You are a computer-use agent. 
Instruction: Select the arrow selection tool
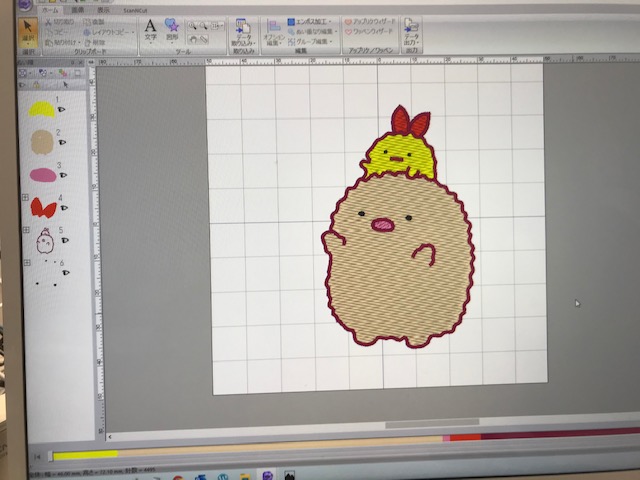28,33
